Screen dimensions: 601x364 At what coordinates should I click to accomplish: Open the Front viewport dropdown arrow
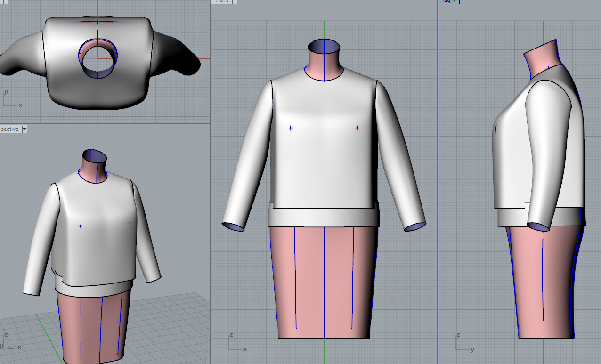click(x=234, y=1)
